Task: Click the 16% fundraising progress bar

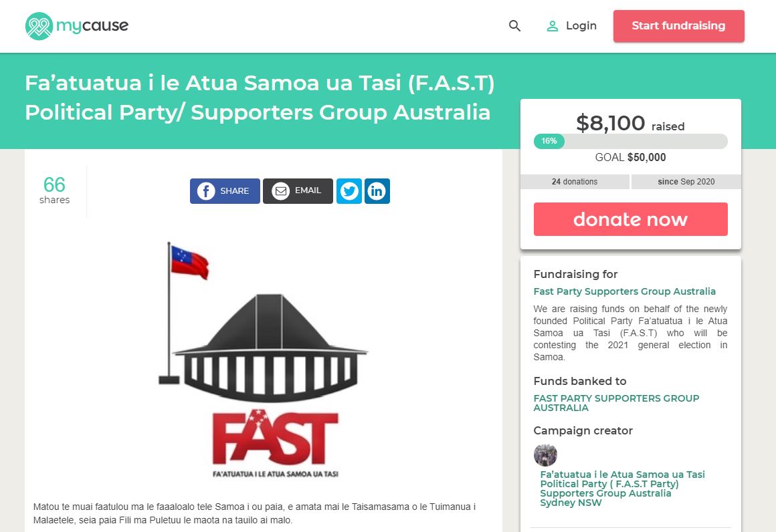Action: tap(549, 141)
